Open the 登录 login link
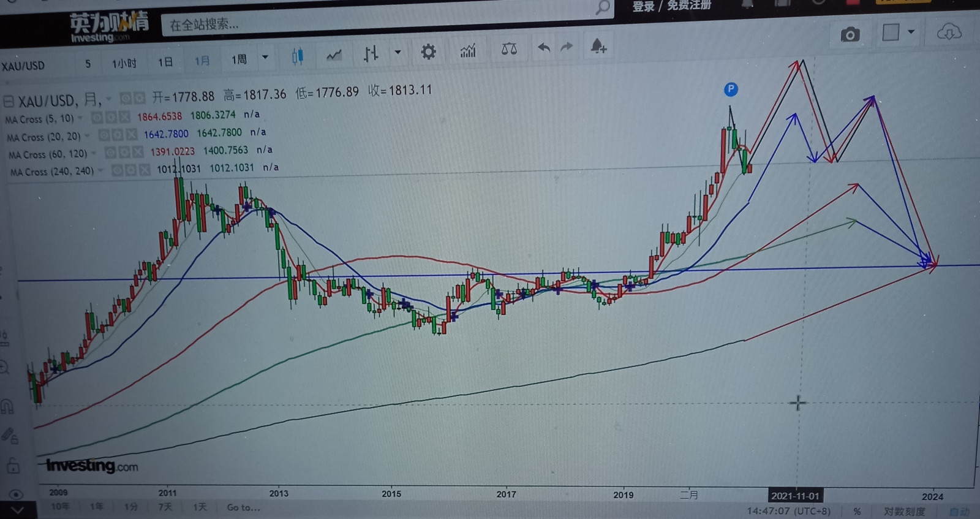 click(643, 7)
